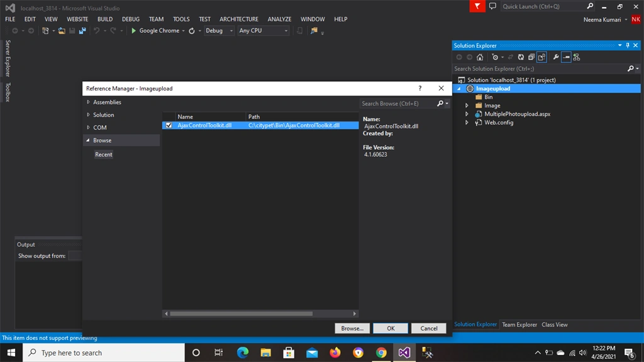This screenshot has width=644, height=362.
Task: Pin the Solution Explorer panel
Action: pos(628,45)
